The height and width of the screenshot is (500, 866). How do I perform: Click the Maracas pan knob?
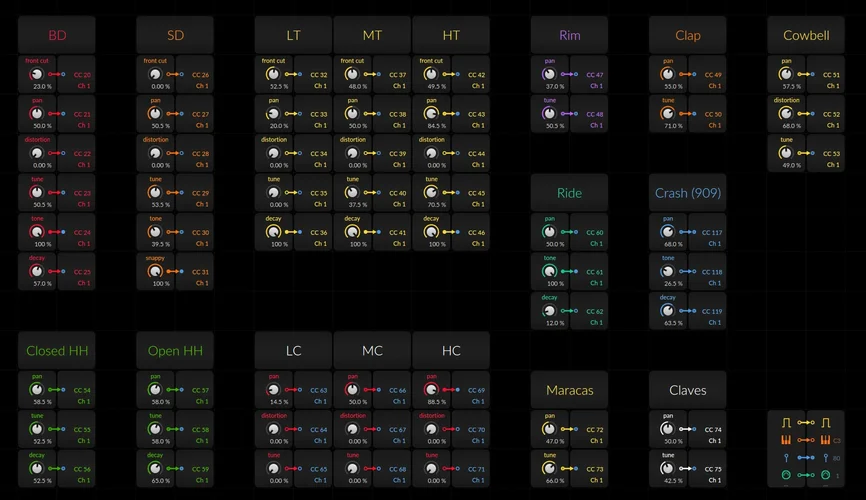[549, 429]
